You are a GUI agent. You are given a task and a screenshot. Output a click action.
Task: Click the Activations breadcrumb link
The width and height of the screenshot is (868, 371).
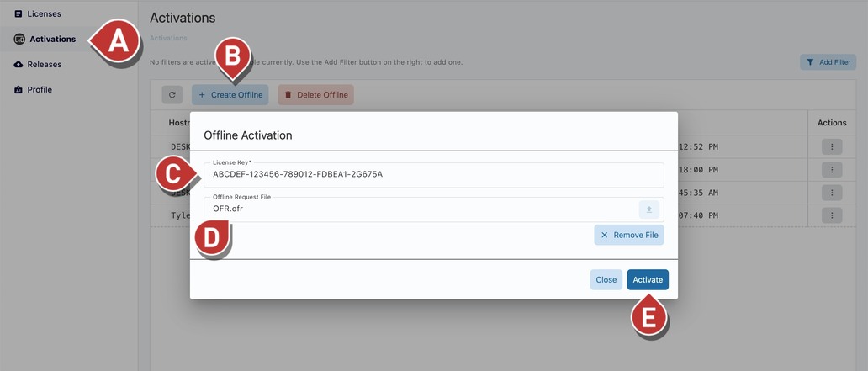click(168, 38)
